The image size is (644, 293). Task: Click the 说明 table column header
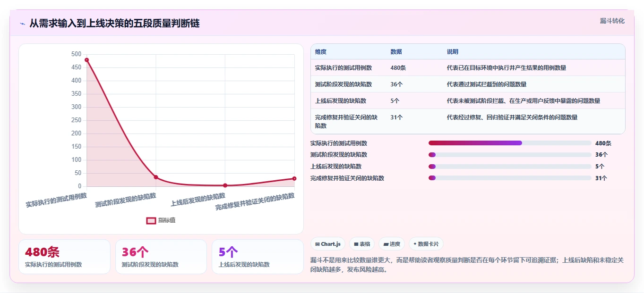(453, 52)
